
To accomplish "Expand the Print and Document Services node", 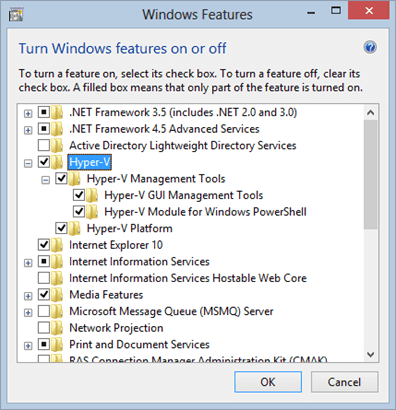I will click(28, 346).
